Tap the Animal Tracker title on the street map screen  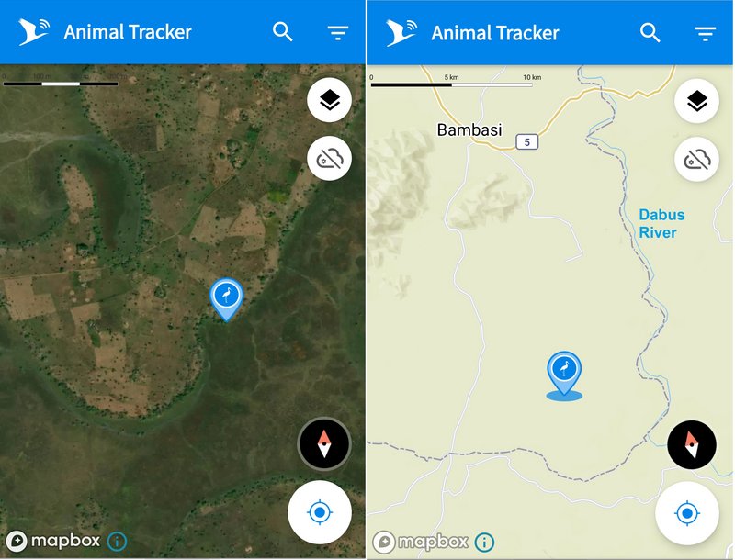coord(495,33)
